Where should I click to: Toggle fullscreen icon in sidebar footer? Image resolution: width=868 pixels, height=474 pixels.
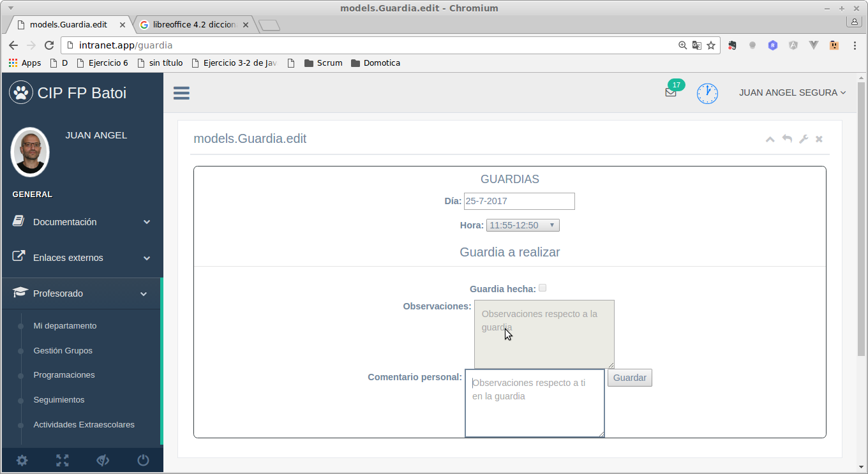(x=62, y=460)
